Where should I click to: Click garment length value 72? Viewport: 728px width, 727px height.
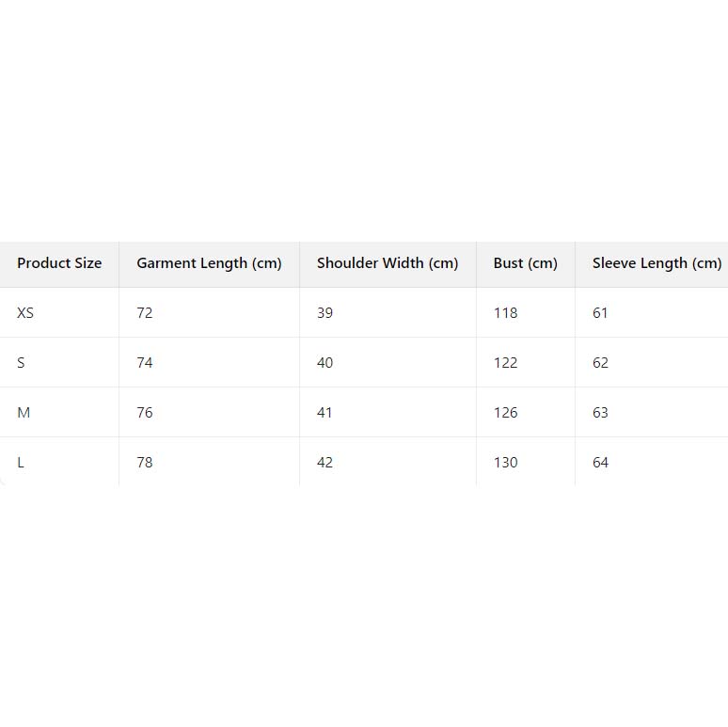145,313
